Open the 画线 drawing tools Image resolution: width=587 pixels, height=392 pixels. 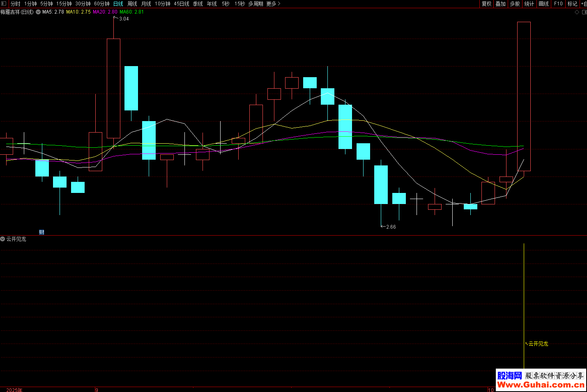coord(543,4)
